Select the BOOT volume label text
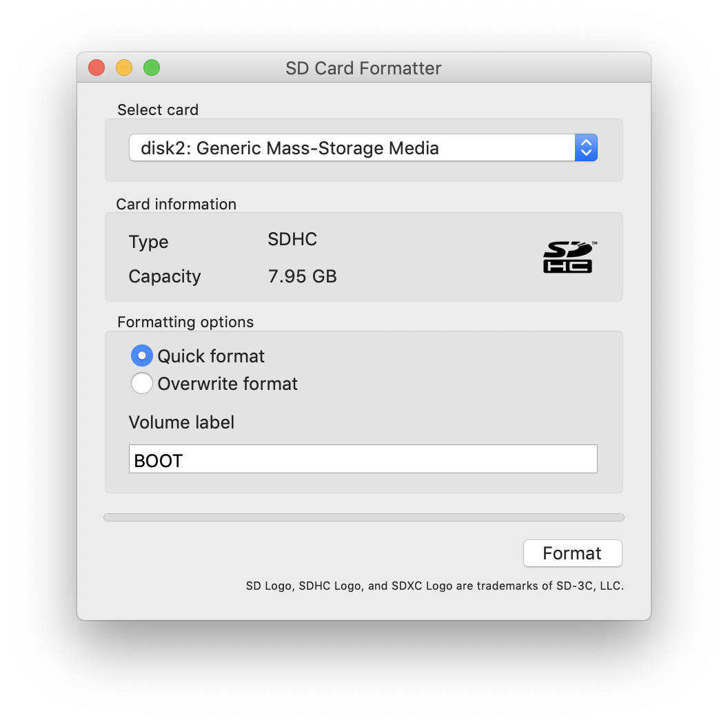Image resolution: width=728 pixels, height=722 pixels. click(159, 460)
